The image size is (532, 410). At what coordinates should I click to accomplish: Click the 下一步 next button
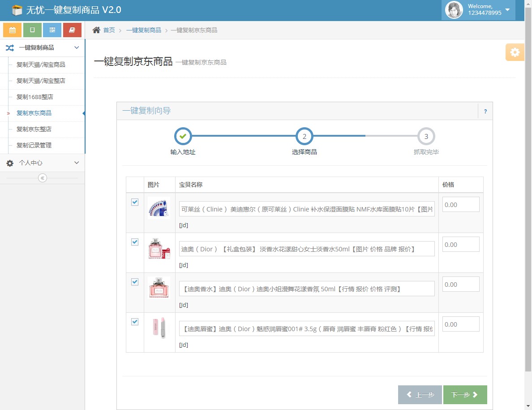(x=465, y=395)
